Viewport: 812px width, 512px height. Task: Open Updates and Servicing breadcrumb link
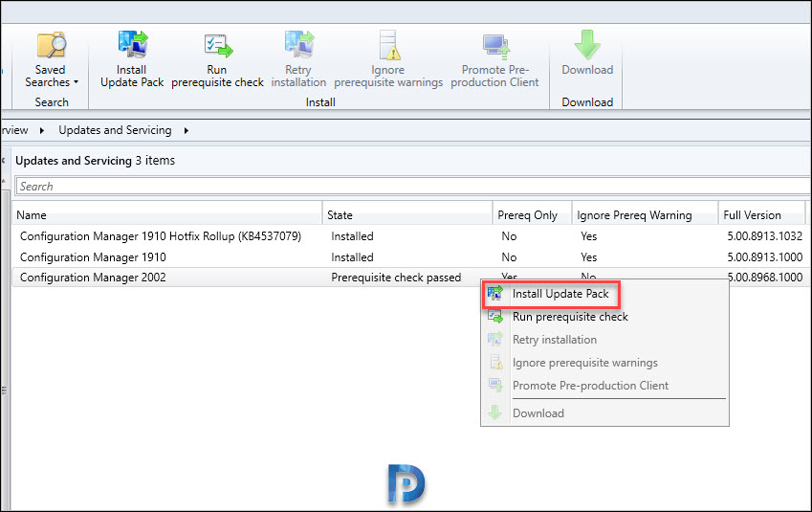(x=115, y=130)
